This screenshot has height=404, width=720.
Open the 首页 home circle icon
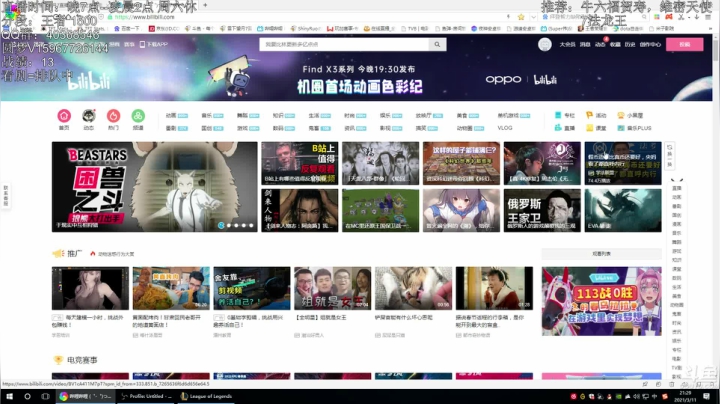(64, 116)
